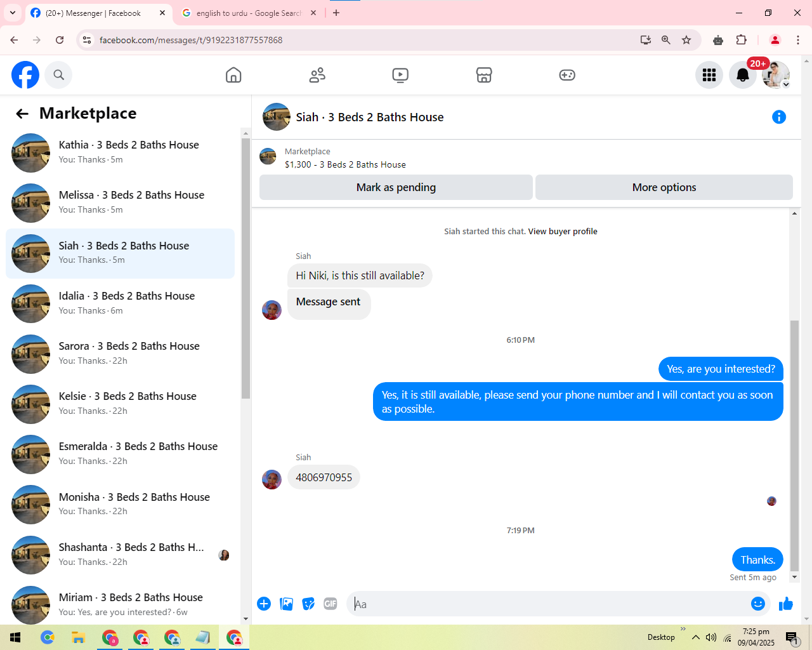The height and width of the screenshot is (650, 812).
Task: Open the Facebook search icon
Action: click(x=59, y=75)
